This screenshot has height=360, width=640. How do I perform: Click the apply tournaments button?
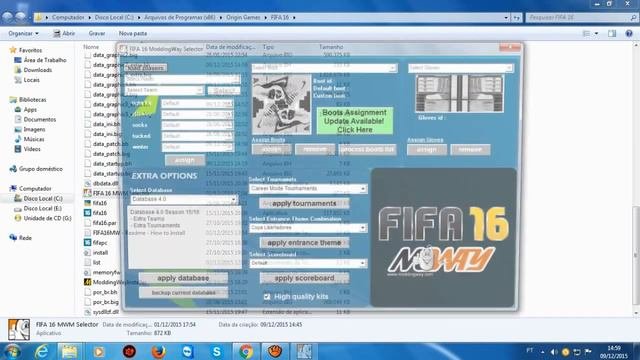[x=304, y=203]
